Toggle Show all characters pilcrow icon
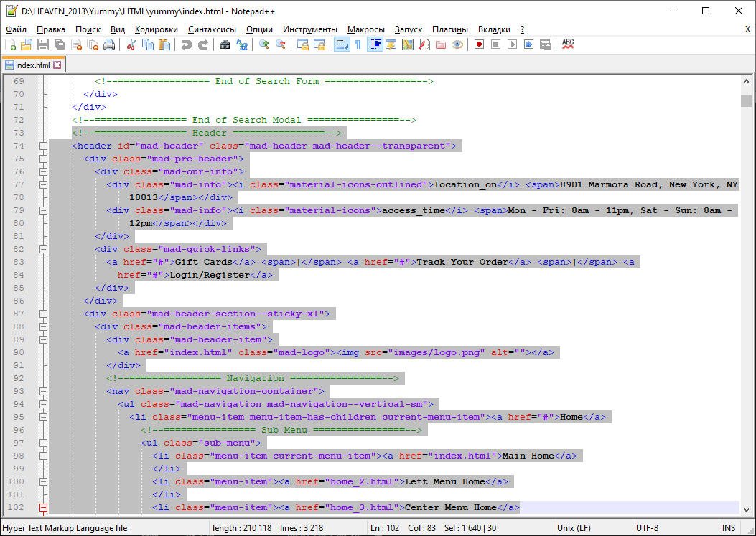This screenshot has height=536, width=756. pyautogui.click(x=358, y=44)
